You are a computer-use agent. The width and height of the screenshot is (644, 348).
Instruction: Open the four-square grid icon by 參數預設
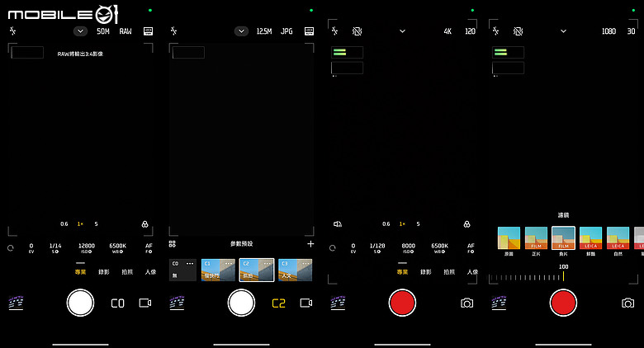point(173,244)
